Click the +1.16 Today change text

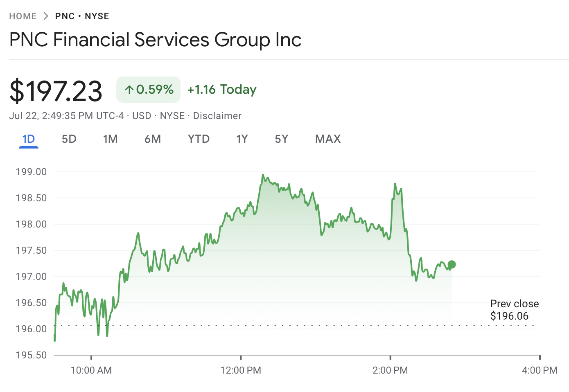222,90
